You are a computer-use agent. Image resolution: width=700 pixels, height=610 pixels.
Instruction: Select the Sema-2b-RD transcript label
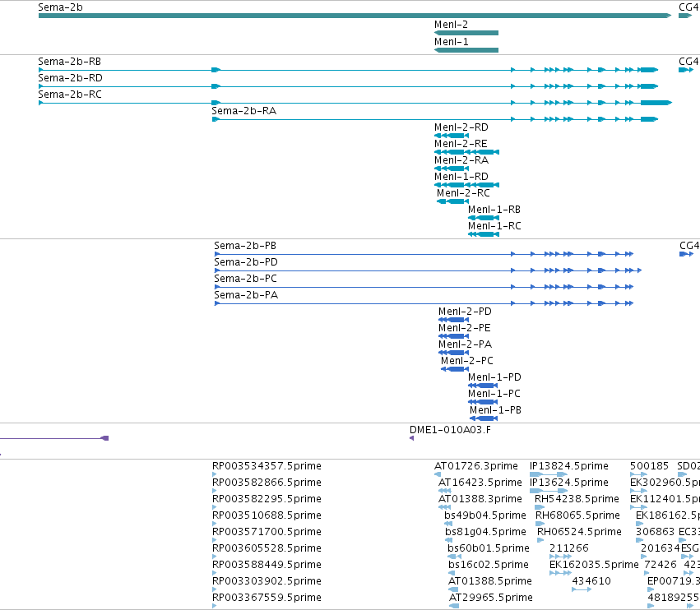(70, 78)
